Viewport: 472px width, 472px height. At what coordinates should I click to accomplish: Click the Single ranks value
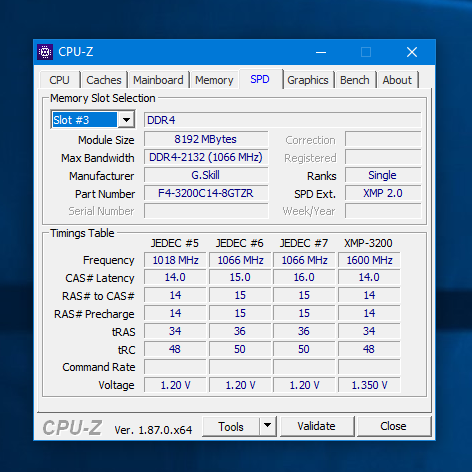click(x=383, y=175)
